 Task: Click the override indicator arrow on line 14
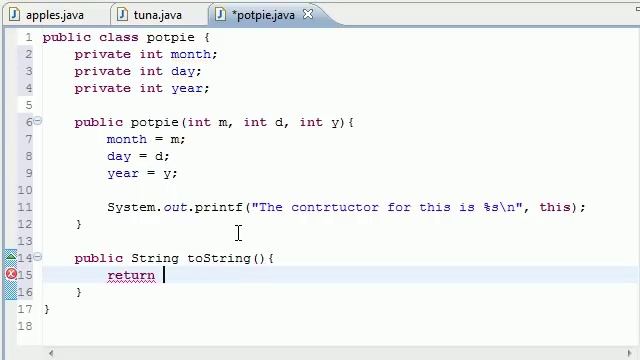11,256
